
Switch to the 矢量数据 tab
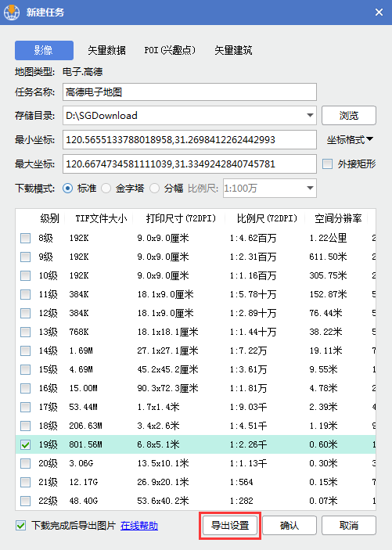(x=106, y=50)
